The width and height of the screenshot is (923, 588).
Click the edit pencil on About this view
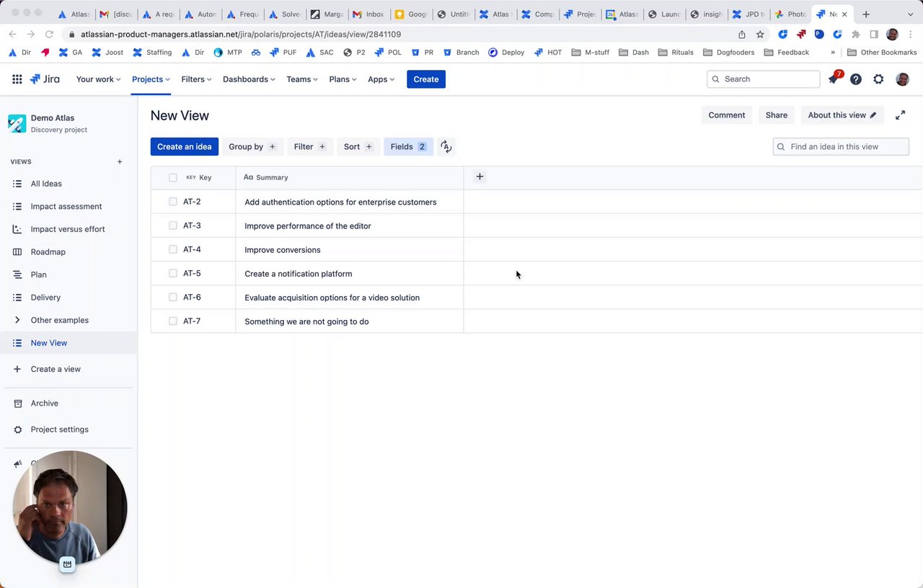(x=873, y=115)
